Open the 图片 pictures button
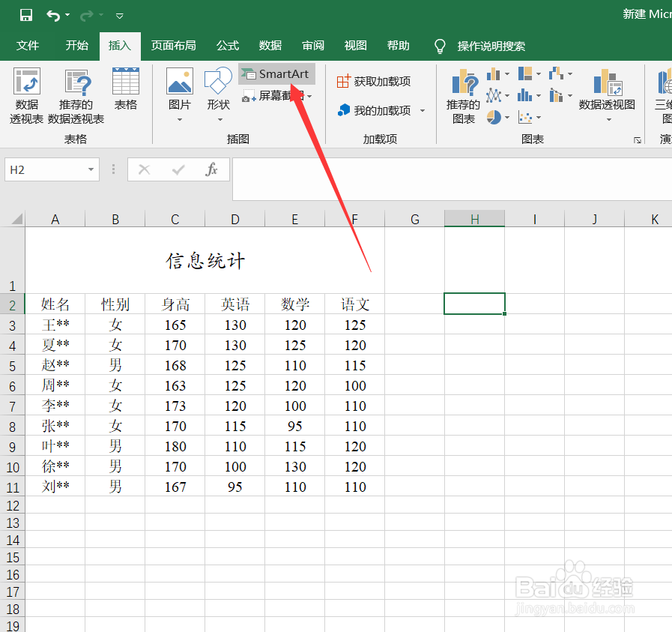This screenshot has height=632, width=672. 180,89
